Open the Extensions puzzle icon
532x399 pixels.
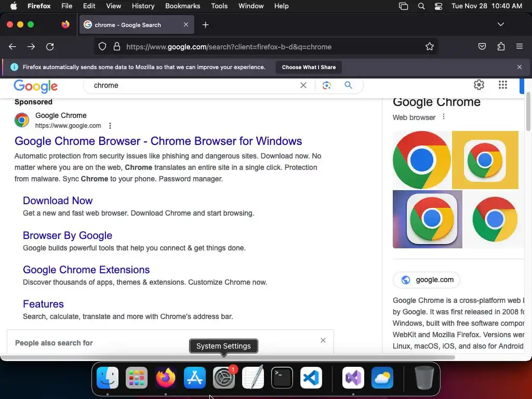click(501, 46)
